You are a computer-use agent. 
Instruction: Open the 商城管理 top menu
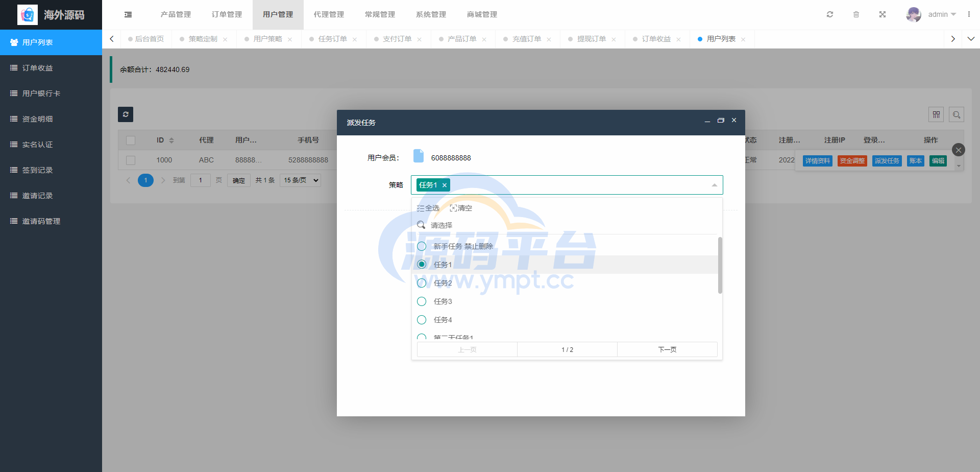482,14
